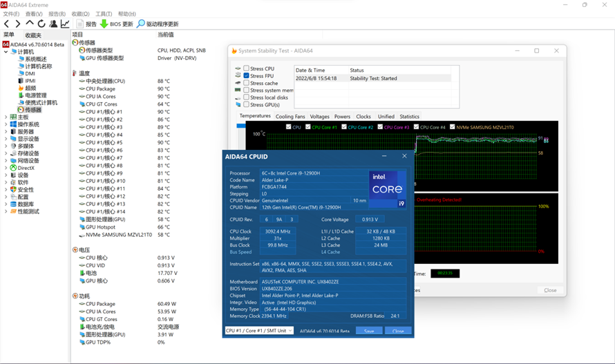Click Save button in CPUID window
The width and height of the screenshot is (615, 364).
coord(369,331)
